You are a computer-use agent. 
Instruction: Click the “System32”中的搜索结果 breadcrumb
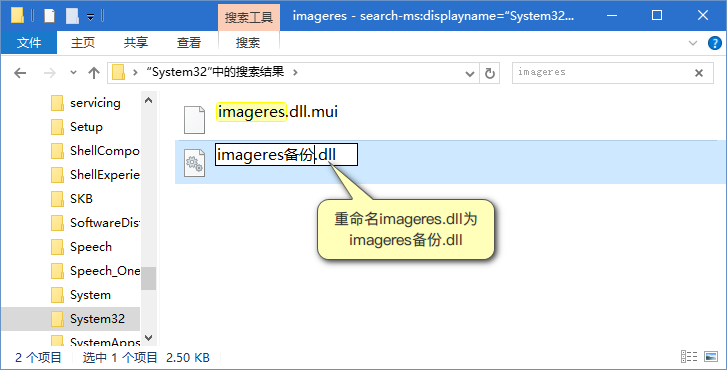pyautogui.click(x=215, y=72)
